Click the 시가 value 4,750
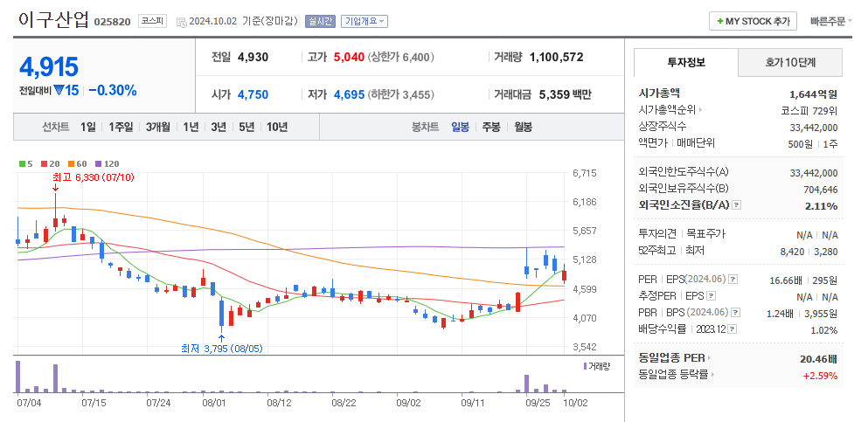The height and width of the screenshot is (422, 868). pyautogui.click(x=253, y=94)
